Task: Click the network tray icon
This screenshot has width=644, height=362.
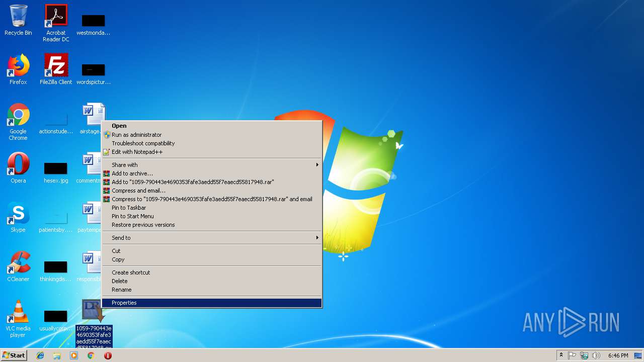Action: [x=584, y=355]
